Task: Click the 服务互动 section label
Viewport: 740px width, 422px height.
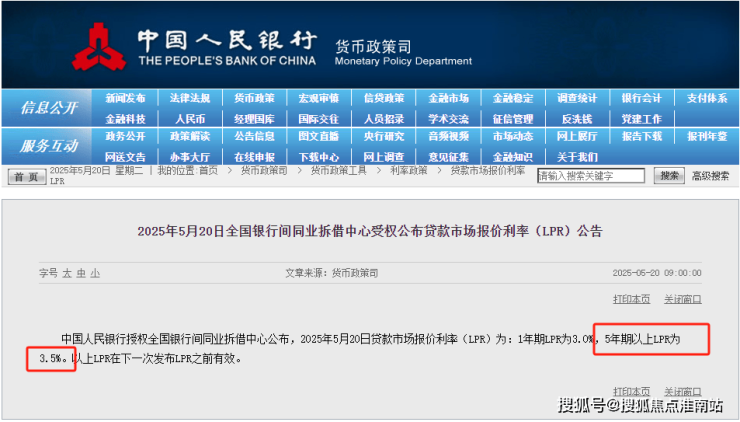Action: coord(49,146)
